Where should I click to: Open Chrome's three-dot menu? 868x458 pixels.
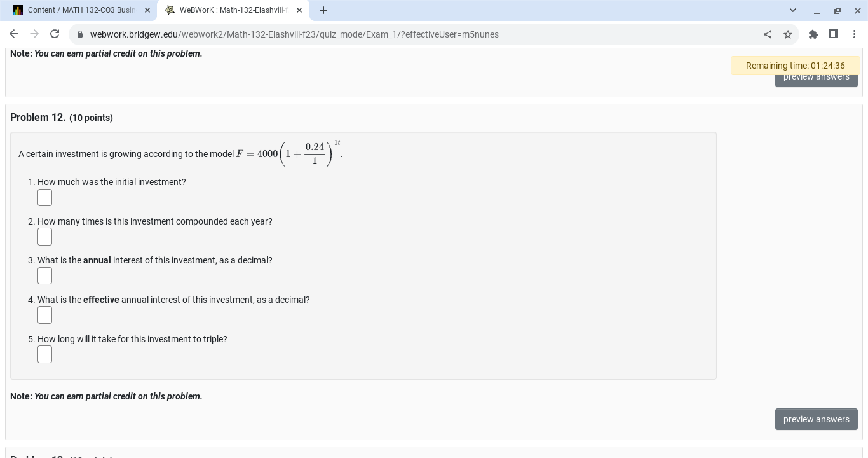855,34
